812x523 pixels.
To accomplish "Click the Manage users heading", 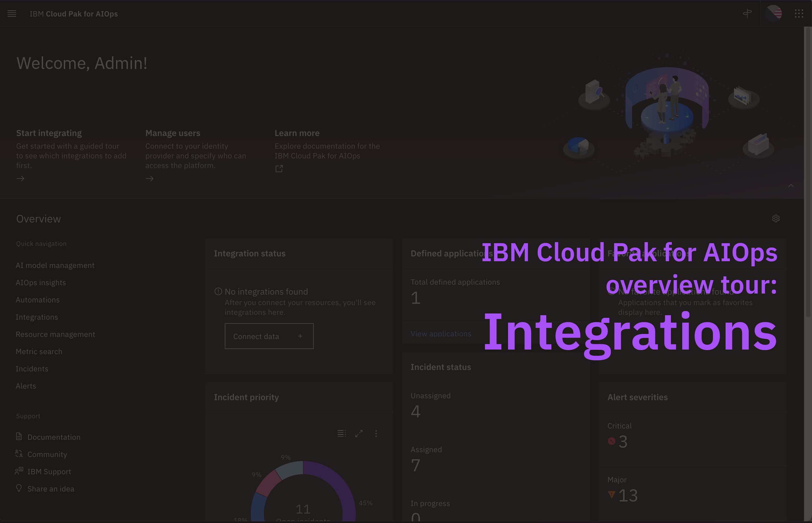I will [x=173, y=133].
